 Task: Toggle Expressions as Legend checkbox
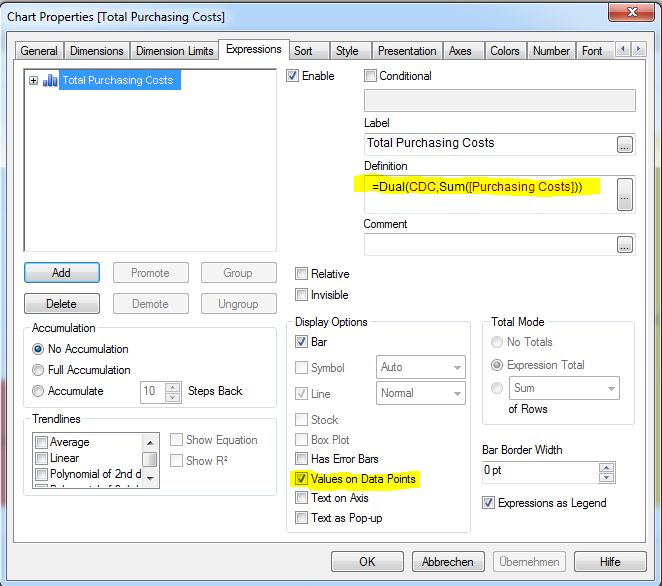(x=488, y=503)
